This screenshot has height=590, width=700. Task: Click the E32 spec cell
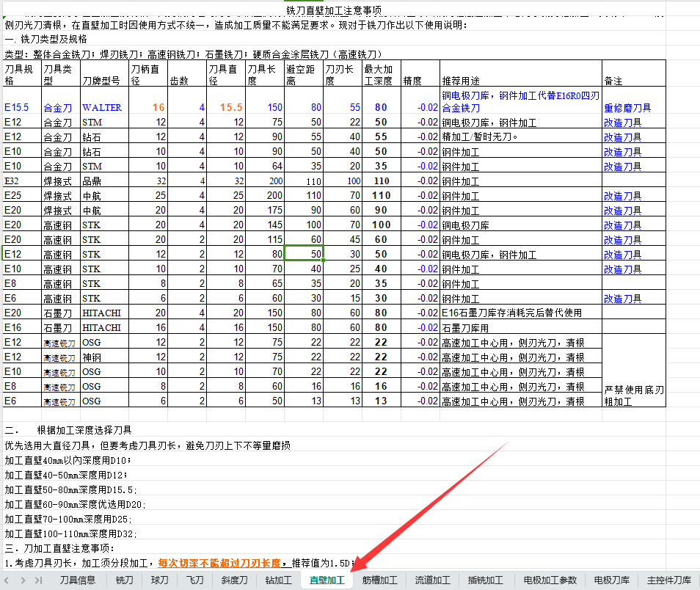[22, 181]
